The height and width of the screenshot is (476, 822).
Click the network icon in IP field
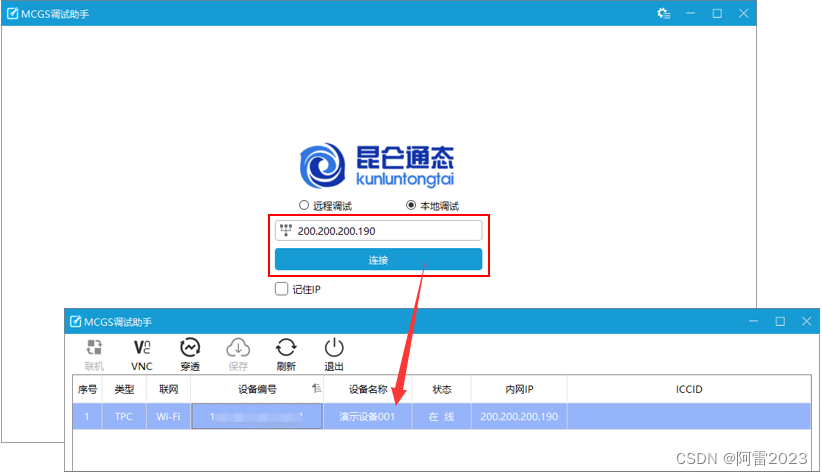point(286,230)
